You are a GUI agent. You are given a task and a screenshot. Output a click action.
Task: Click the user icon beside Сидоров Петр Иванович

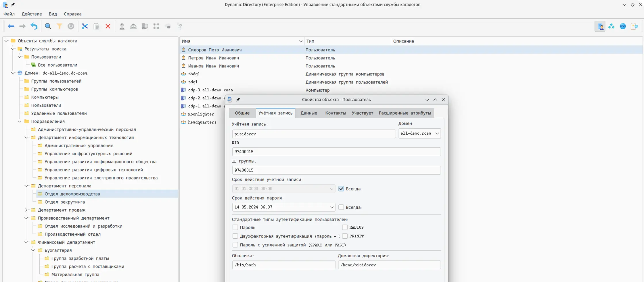[183, 50]
